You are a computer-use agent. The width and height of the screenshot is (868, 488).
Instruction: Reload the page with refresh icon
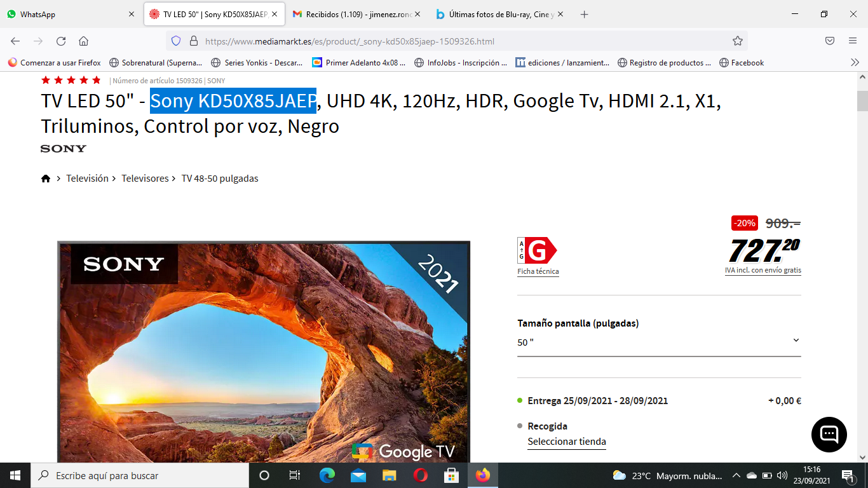click(x=61, y=41)
